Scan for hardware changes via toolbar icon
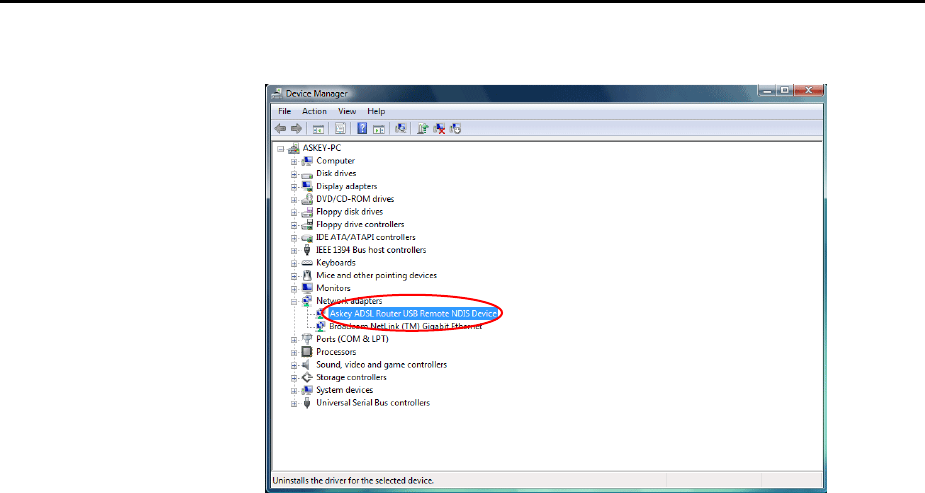This screenshot has height=493, width=925. 401,129
